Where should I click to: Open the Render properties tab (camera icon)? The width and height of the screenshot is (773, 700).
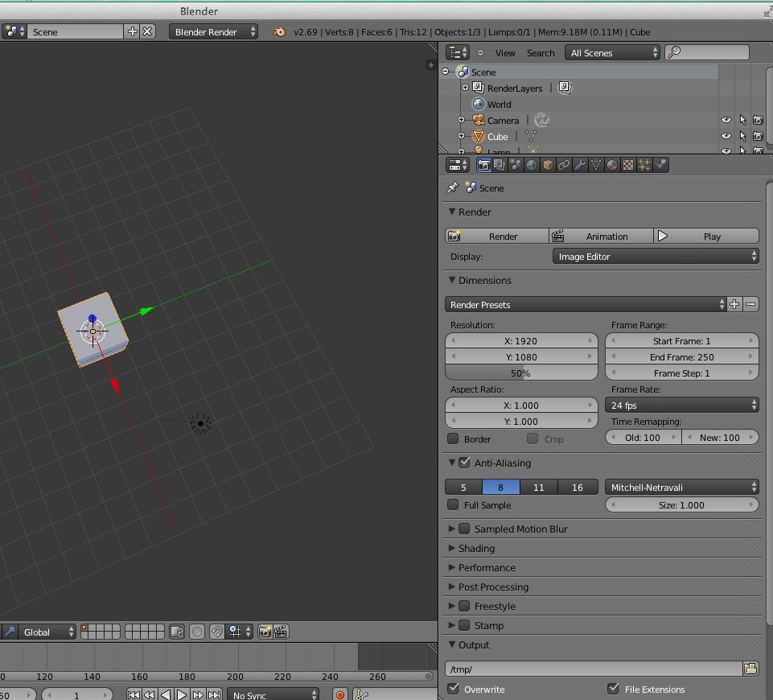(x=483, y=165)
